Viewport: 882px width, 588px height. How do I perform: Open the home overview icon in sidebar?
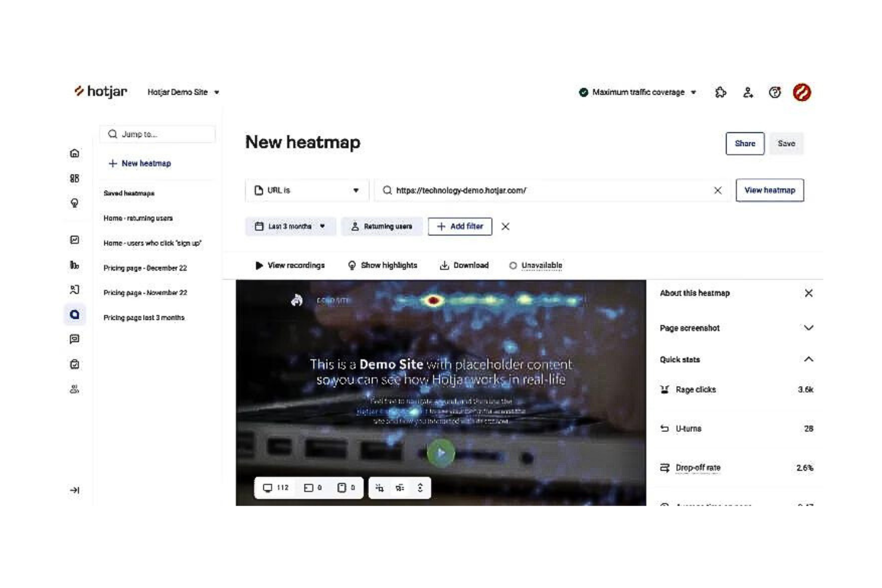pyautogui.click(x=74, y=153)
